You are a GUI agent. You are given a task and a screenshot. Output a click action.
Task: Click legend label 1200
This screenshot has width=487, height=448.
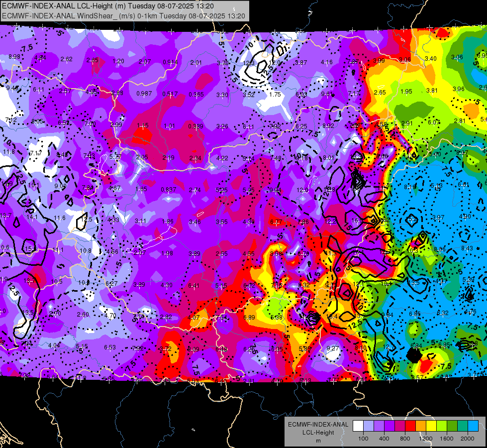coord(425,439)
